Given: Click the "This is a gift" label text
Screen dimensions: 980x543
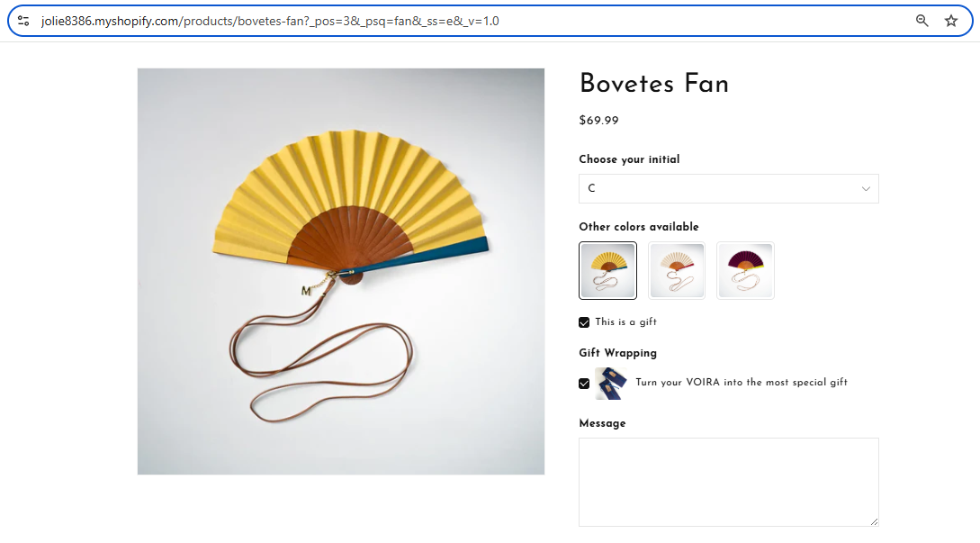Looking at the screenshot, I should point(625,322).
